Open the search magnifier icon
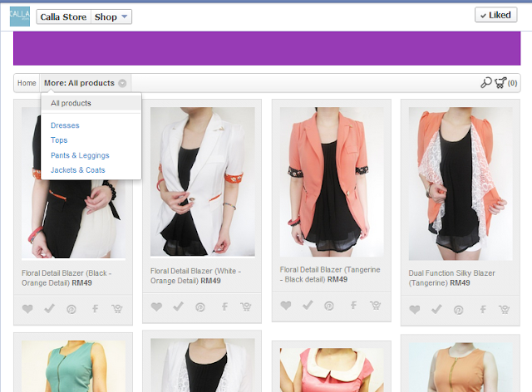 485,83
